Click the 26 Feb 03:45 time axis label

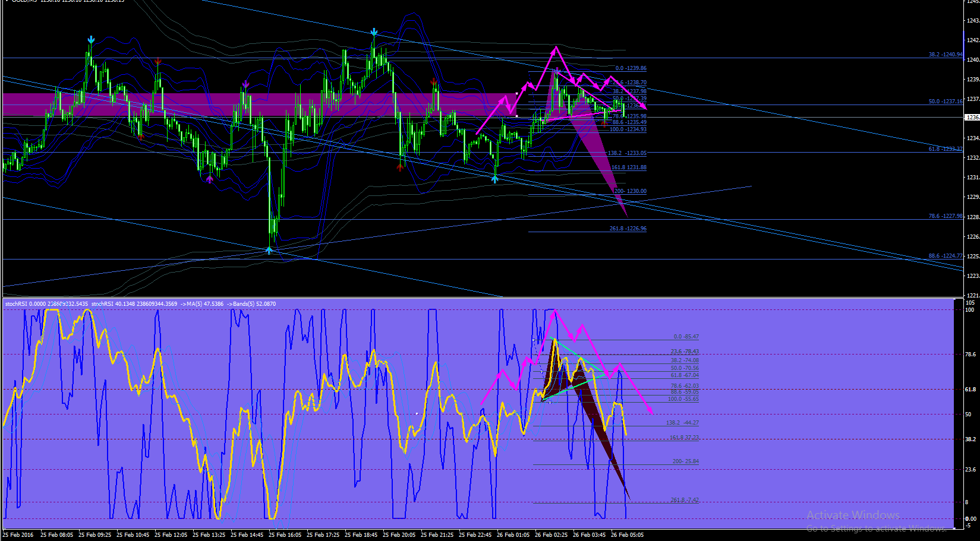[590, 535]
